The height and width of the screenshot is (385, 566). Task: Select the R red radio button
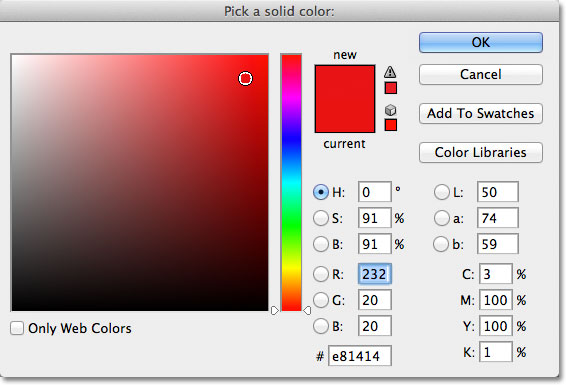pyautogui.click(x=321, y=274)
